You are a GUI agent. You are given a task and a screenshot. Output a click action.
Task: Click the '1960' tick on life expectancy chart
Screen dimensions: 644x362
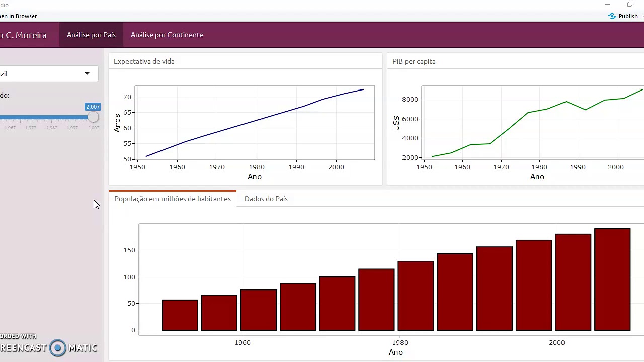(177, 167)
